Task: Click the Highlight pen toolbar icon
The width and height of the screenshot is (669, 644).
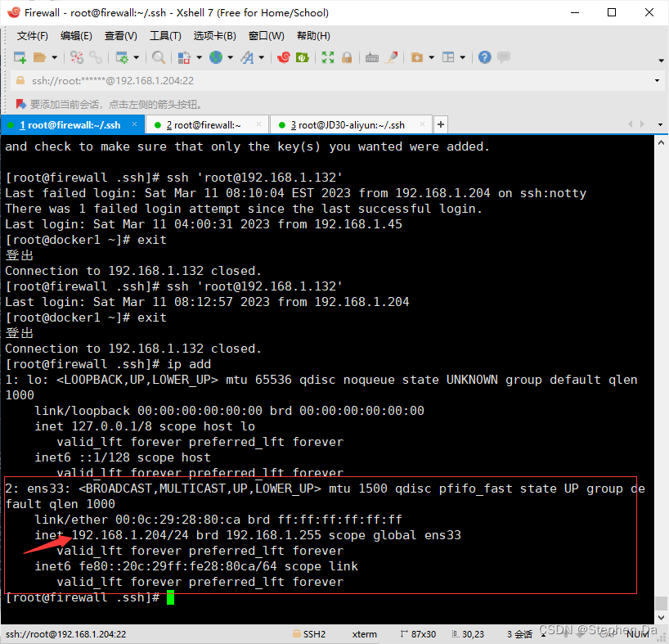Action: click(x=392, y=57)
